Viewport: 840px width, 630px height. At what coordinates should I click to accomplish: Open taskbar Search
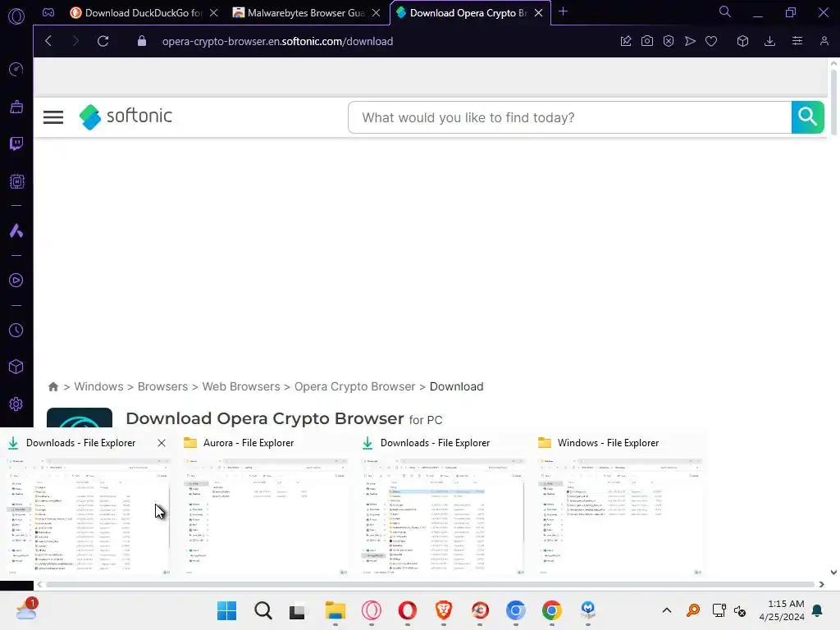[x=263, y=610]
